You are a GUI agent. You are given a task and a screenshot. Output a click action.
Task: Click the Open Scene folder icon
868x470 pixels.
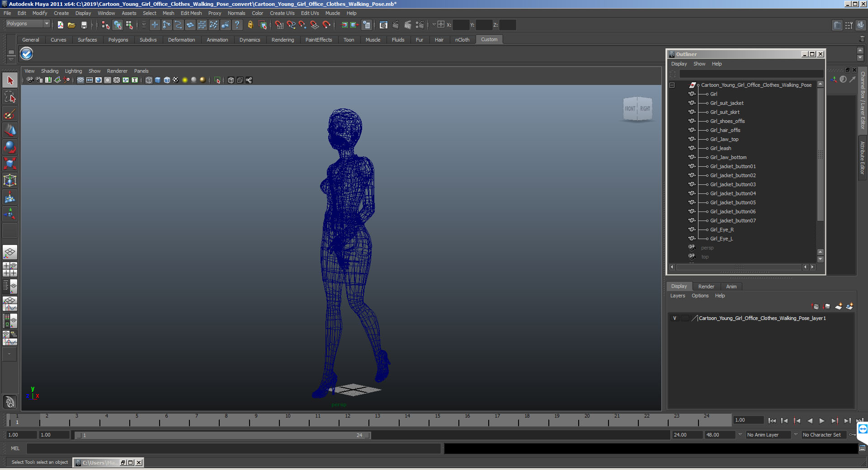pos(71,25)
